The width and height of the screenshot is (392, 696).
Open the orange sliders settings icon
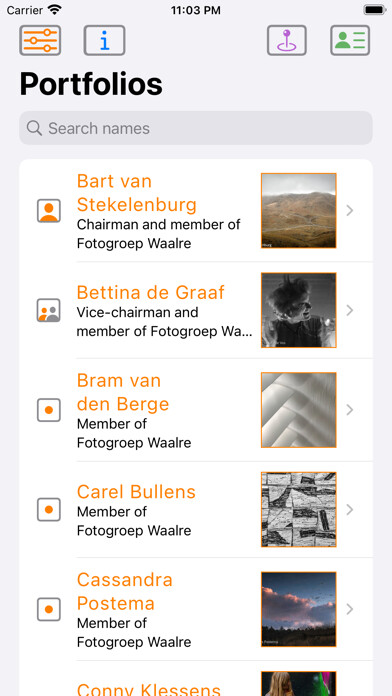pos(40,40)
